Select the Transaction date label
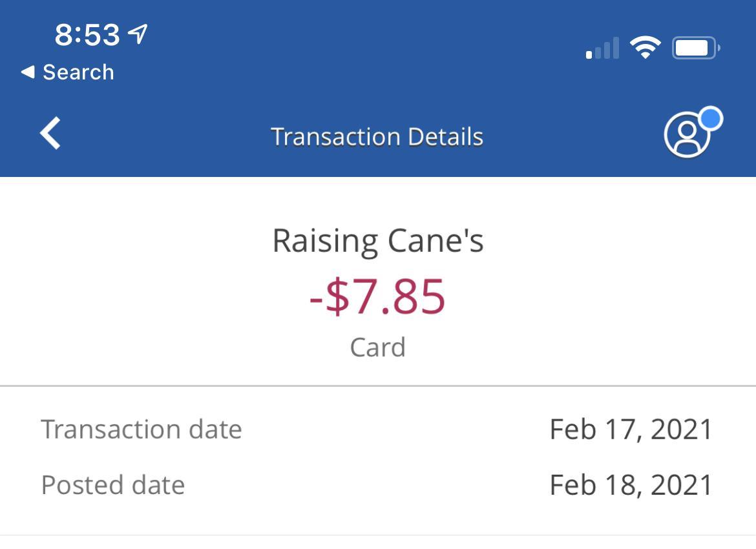 142,430
